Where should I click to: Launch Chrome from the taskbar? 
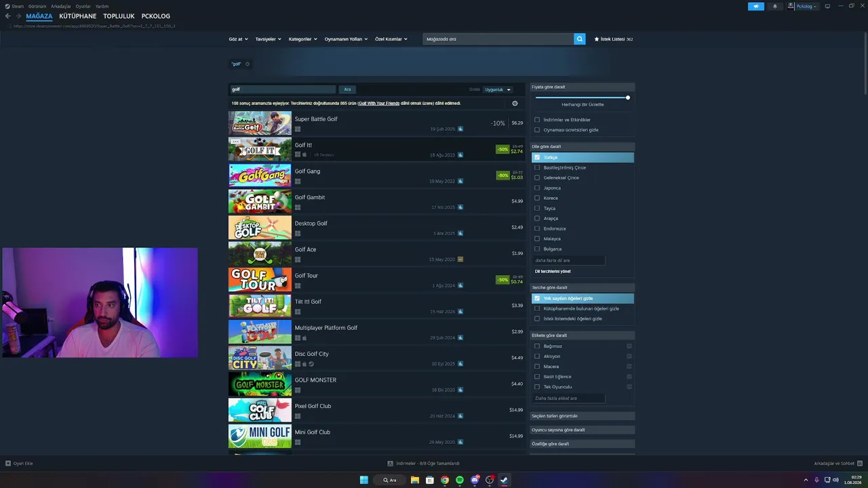(x=445, y=480)
